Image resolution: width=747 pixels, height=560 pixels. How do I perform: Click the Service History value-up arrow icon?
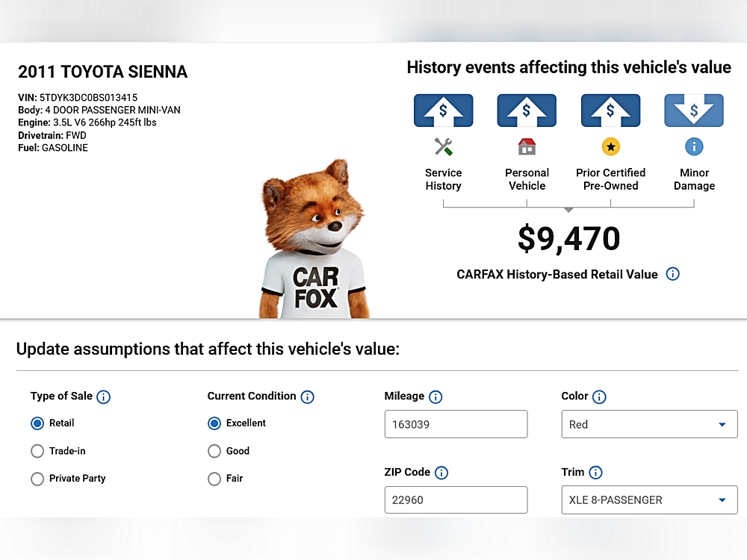point(443,111)
